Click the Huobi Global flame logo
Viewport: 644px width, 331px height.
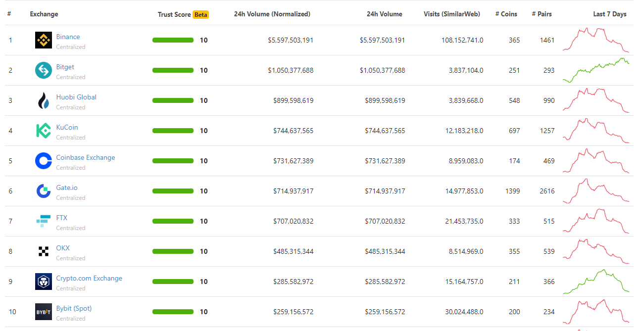coord(44,100)
